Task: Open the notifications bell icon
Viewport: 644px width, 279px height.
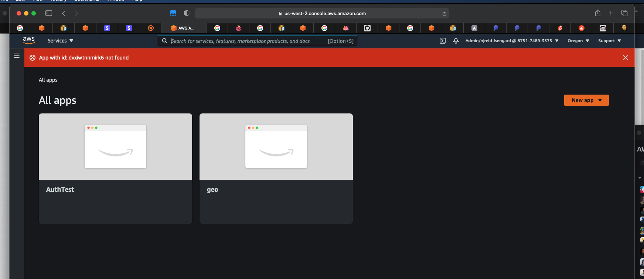Action: pyautogui.click(x=456, y=41)
